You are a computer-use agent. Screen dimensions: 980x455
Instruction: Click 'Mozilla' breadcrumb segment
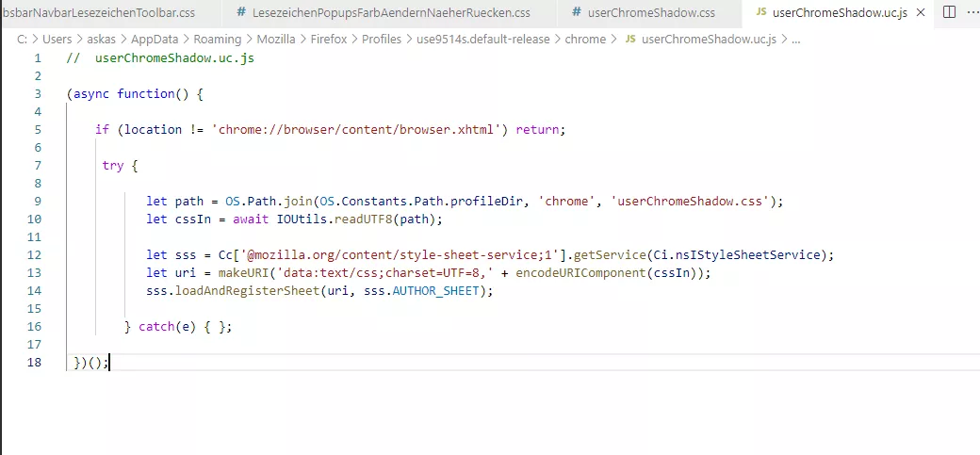tap(276, 39)
